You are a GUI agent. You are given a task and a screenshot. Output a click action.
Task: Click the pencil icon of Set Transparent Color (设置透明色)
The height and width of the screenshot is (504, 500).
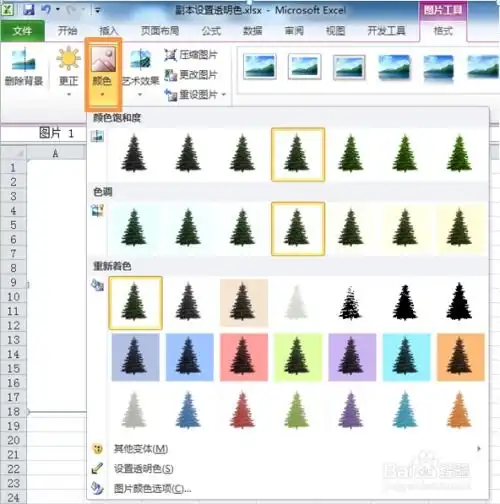97,468
